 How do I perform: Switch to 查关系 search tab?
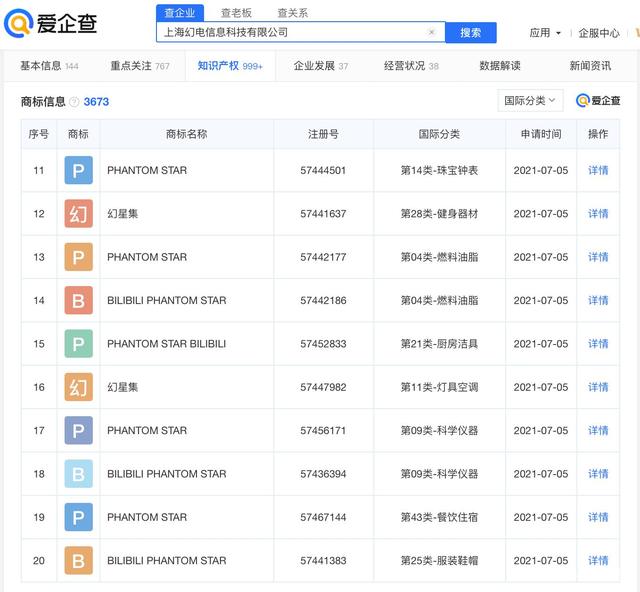(x=293, y=13)
